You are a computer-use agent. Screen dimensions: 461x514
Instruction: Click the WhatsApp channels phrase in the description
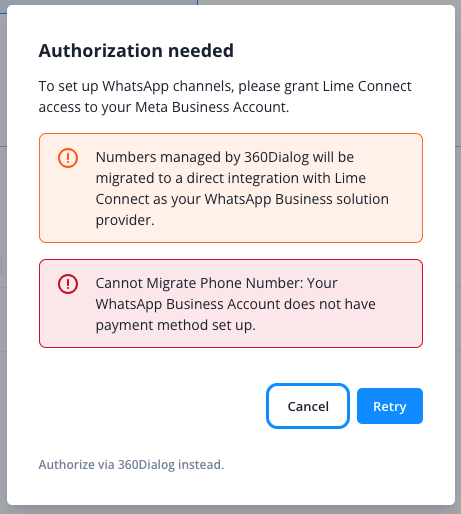click(x=167, y=86)
